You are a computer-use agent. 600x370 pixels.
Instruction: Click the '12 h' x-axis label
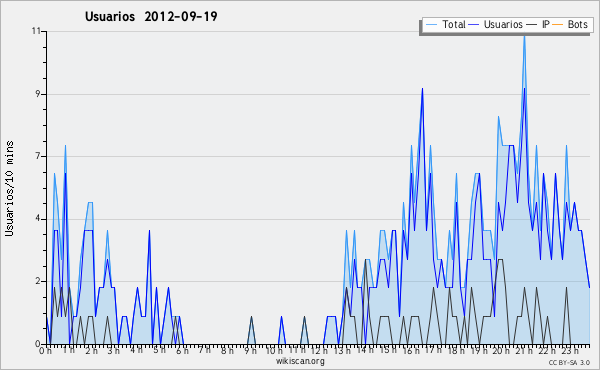[x=319, y=351]
